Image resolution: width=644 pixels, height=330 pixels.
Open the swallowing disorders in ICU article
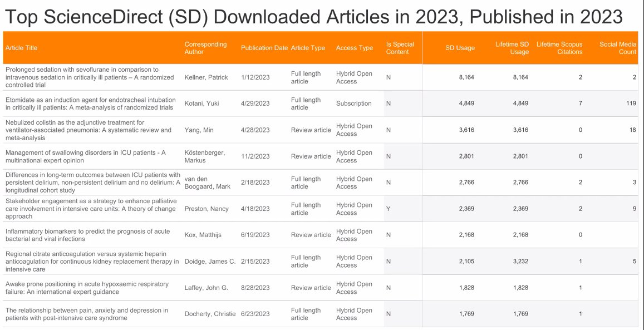pyautogui.click(x=85, y=156)
